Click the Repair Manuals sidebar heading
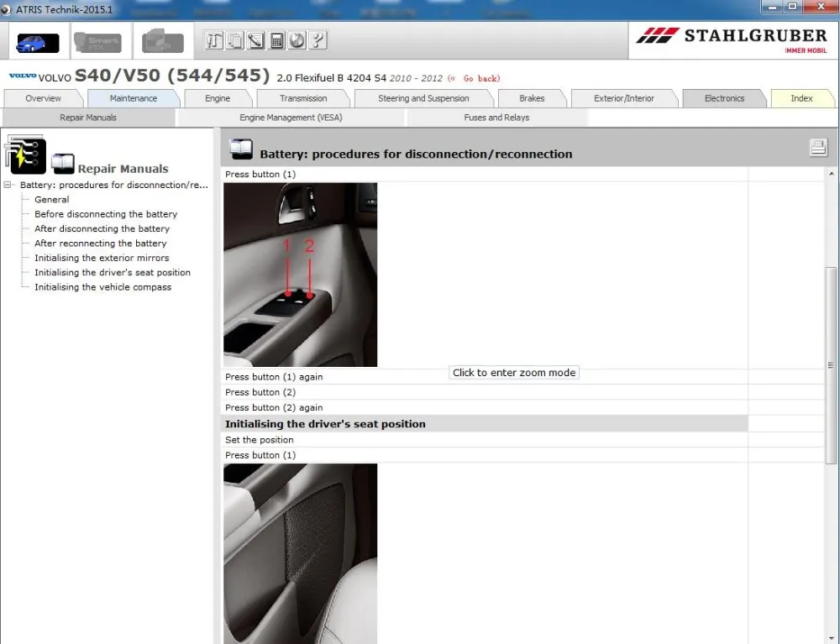The image size is (840, 644). 123,169
